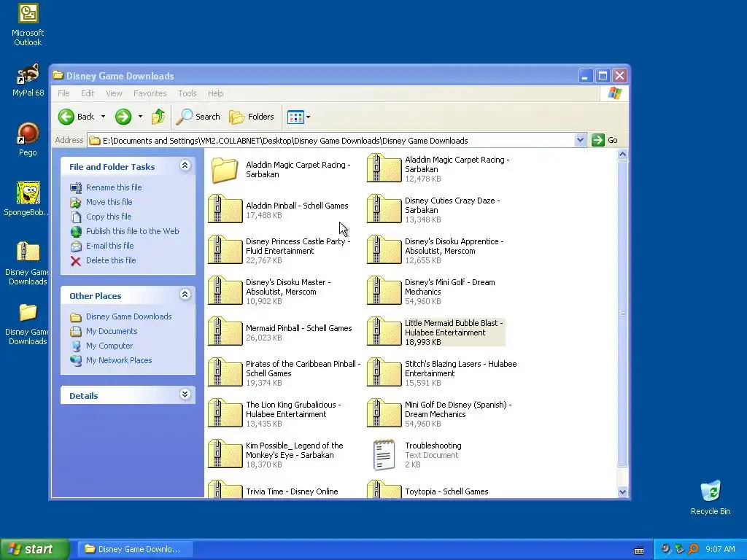The height and width of the screenshot is (560, 747).
Task: Go up one folder level
Action: pos(158,117)
